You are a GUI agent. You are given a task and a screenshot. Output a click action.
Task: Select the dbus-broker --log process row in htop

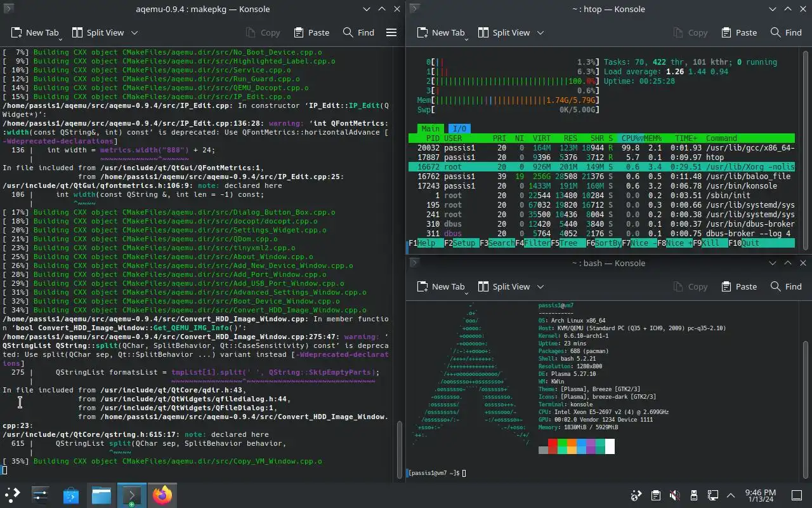pos(601,233)
